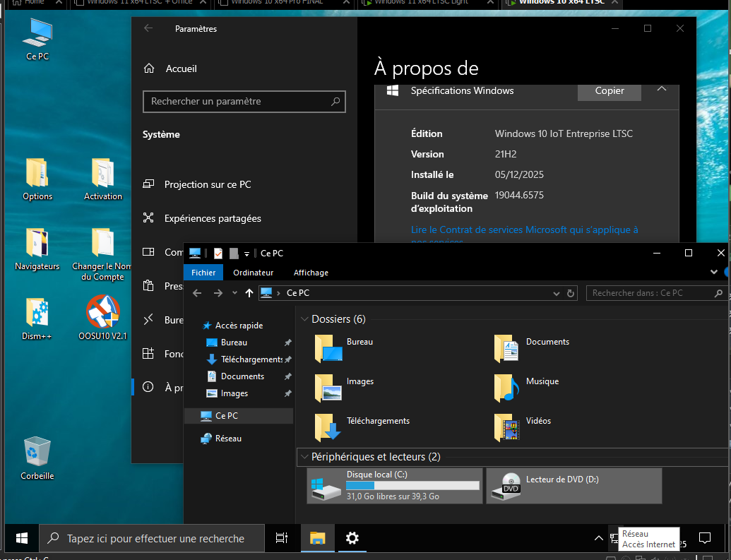Click build number 19044.6575 text
This screenshot has height=560, width=731.
pyautogui.click(x=519, y=195)
